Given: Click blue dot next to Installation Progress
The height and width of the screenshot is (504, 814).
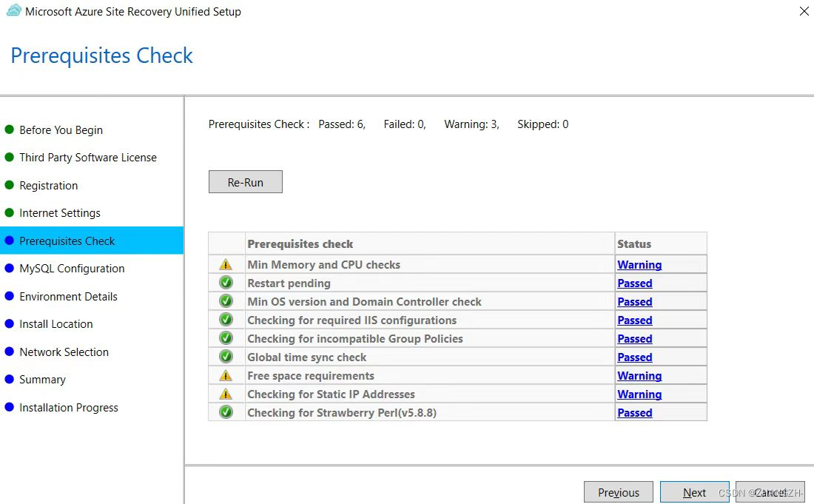Looking at the screenshot, I should coord(10,407).
